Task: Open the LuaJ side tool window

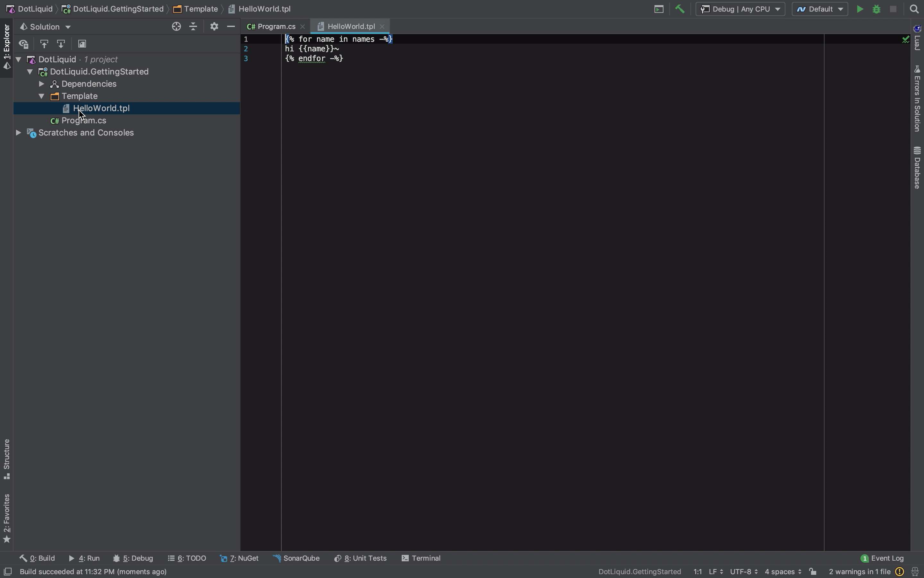Action: point(917,38)
